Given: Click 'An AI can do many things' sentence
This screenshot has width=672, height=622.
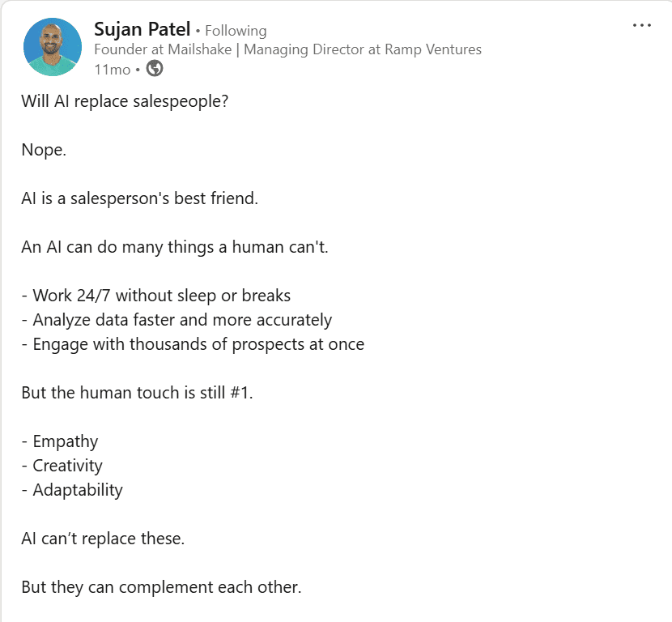Looking at the screenshot, I should pyautogui.click(x=175, y=247).
